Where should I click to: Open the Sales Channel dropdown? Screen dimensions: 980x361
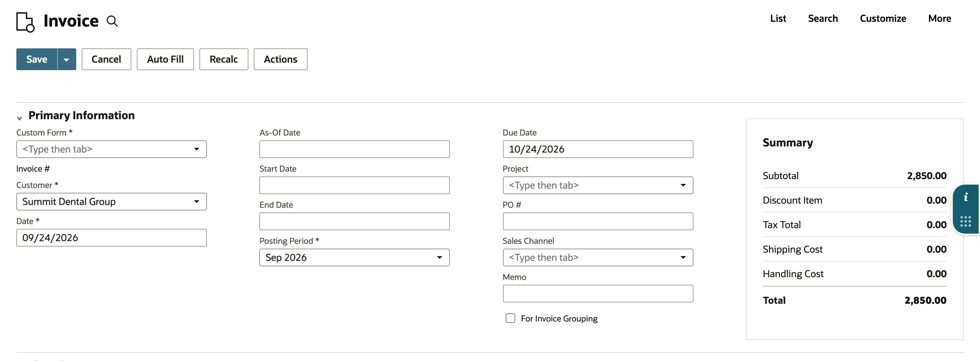pyautogui.click(x=598, y=257)
